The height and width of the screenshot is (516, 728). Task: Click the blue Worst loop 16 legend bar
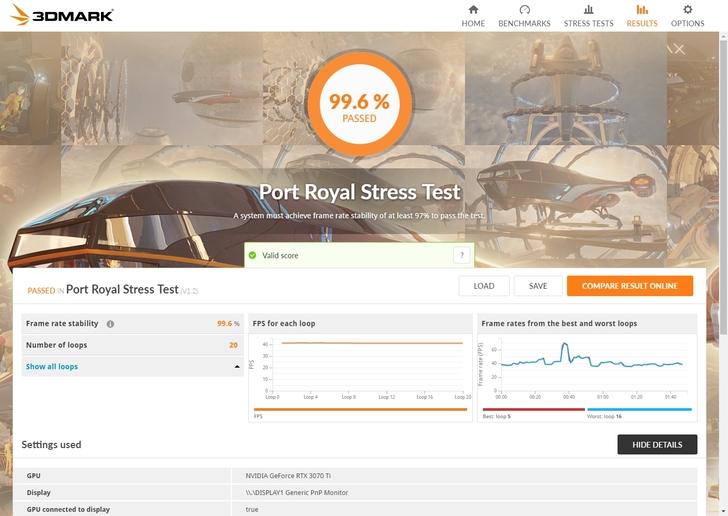[x=639, y=409]
